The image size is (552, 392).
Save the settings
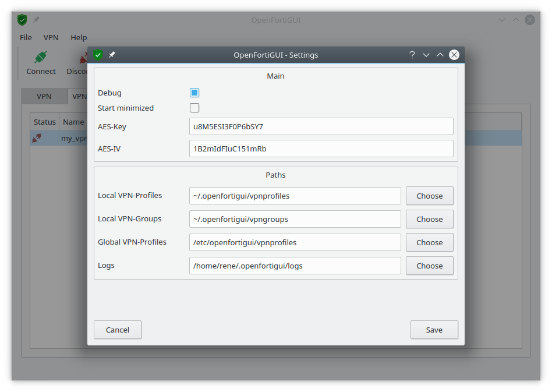434,330
